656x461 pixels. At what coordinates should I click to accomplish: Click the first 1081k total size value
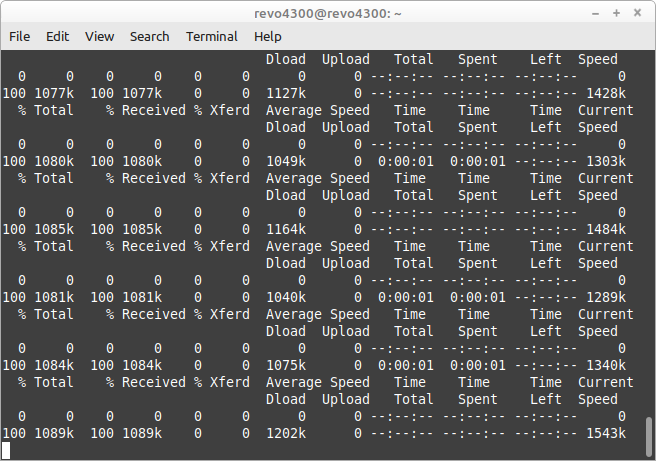pos(54,297)
